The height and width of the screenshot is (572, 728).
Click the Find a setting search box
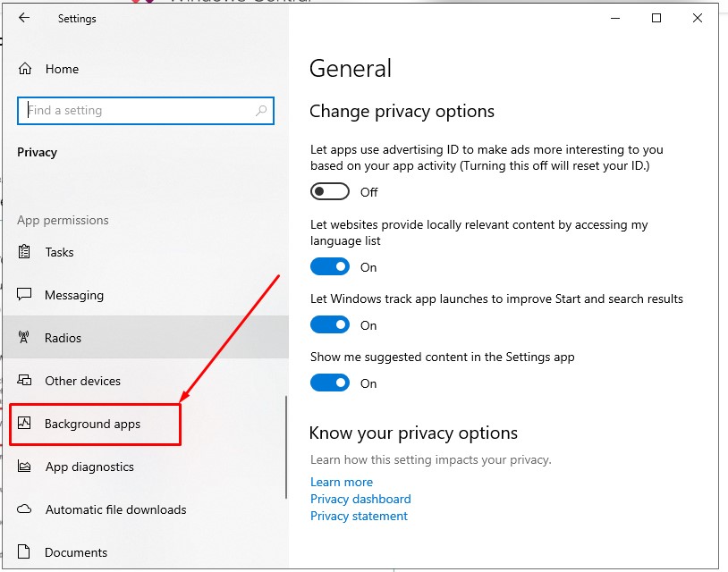tap(146, 110)
